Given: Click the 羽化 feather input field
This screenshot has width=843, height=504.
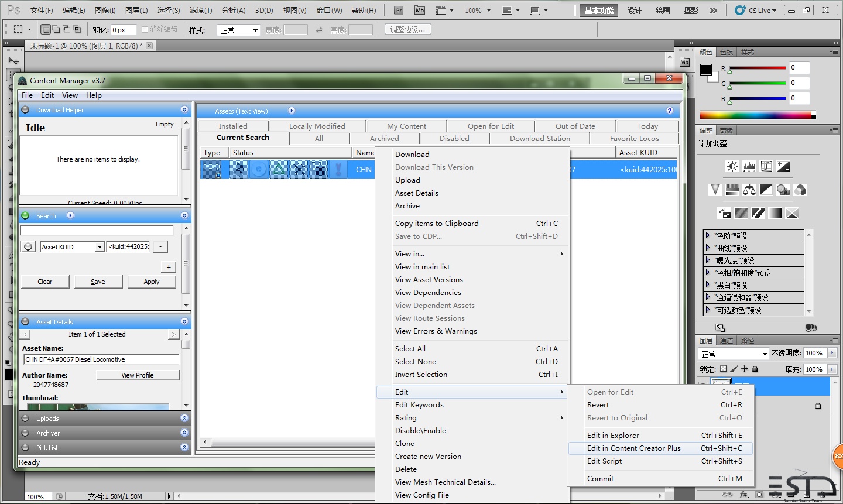Looking at the screenshot, I should pyautogui.click(x=124, y=29).
